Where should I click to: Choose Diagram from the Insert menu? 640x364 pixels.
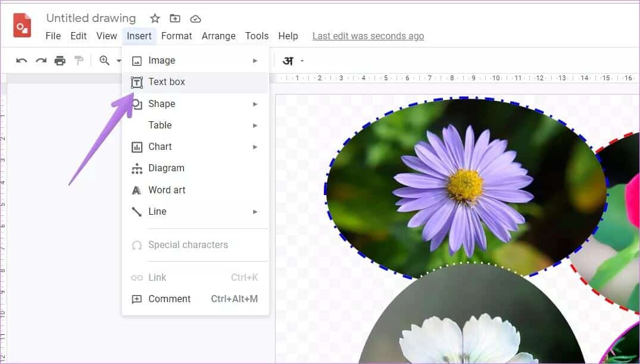195,168
